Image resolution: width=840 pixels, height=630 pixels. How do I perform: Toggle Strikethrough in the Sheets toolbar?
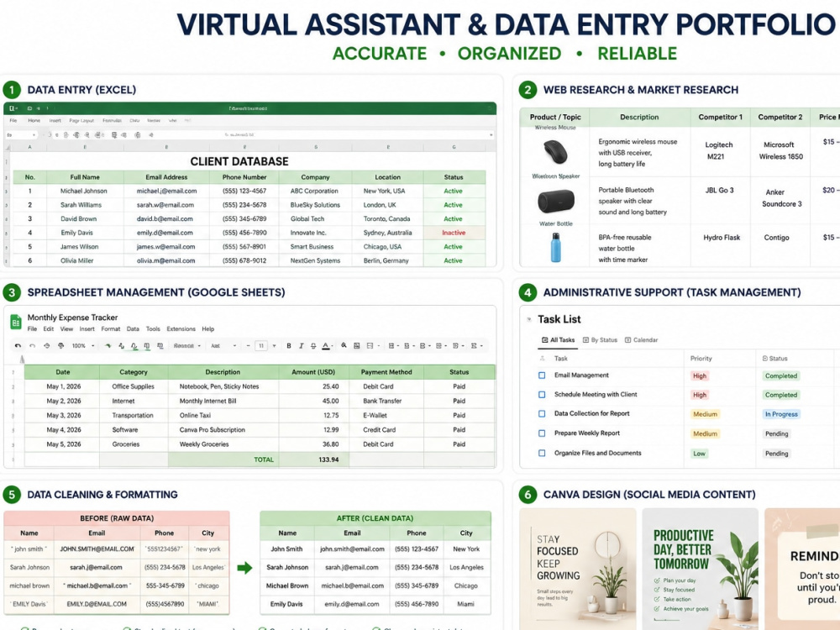[312, 345]
